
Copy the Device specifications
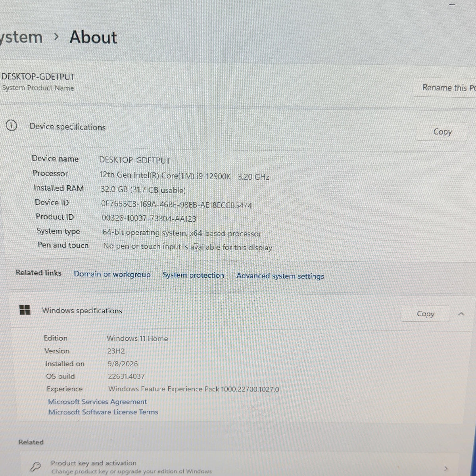(442, 132)
